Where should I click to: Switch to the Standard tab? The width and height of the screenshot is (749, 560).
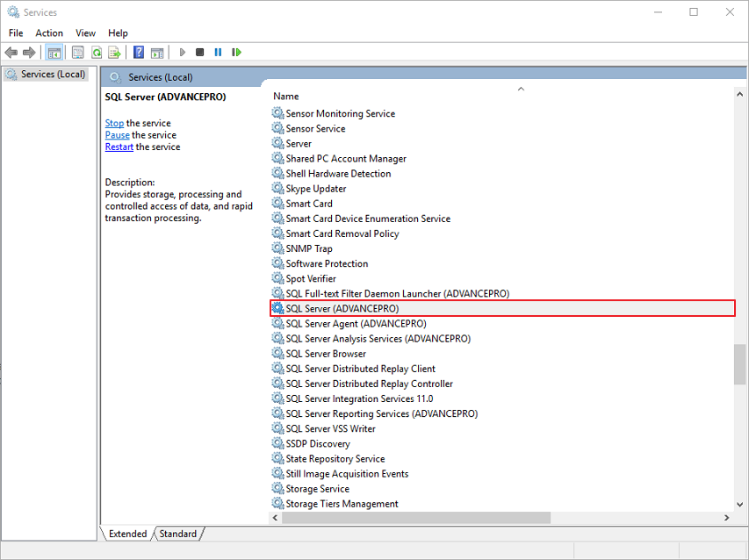click(178, 533)
